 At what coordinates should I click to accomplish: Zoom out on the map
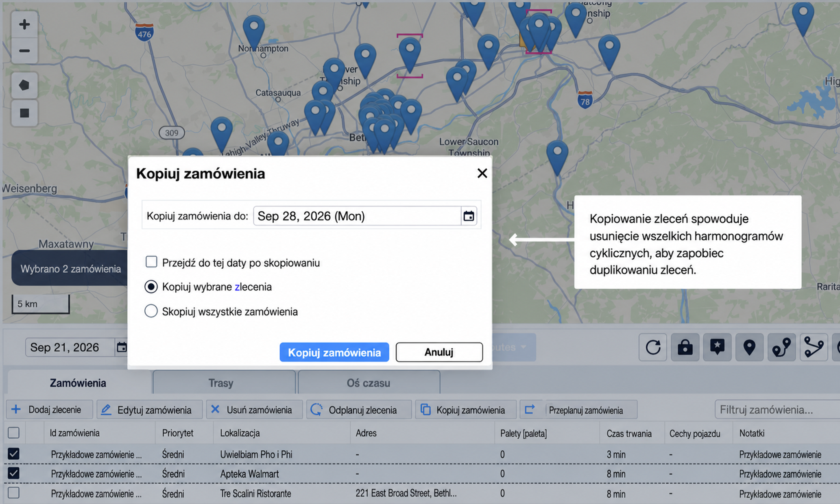[24, 51]
